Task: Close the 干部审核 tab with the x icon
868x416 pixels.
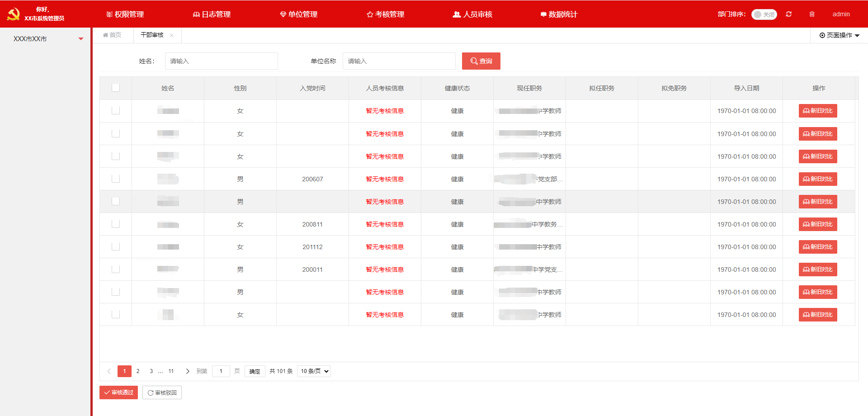Action: (x=172, y=35)
